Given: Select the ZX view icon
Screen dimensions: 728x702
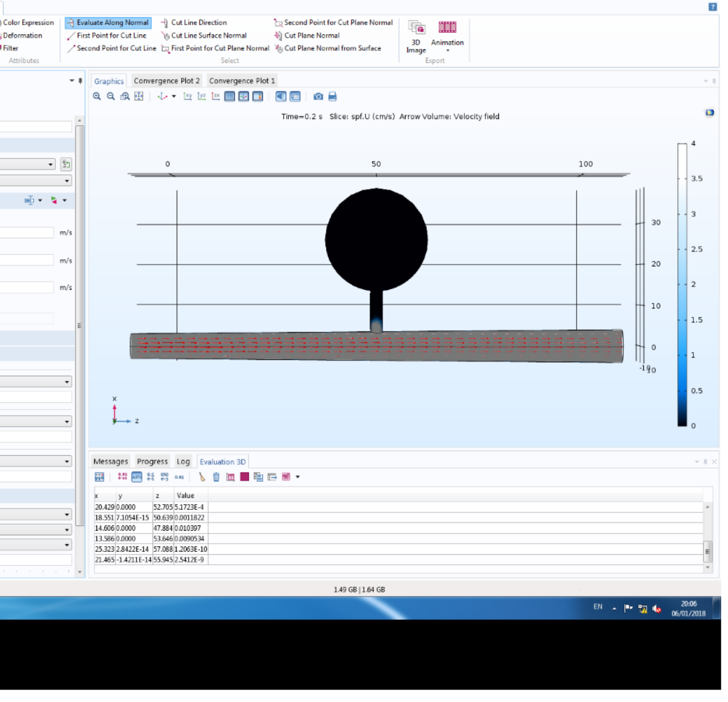Looking at the screenshot, I should 215,97.
